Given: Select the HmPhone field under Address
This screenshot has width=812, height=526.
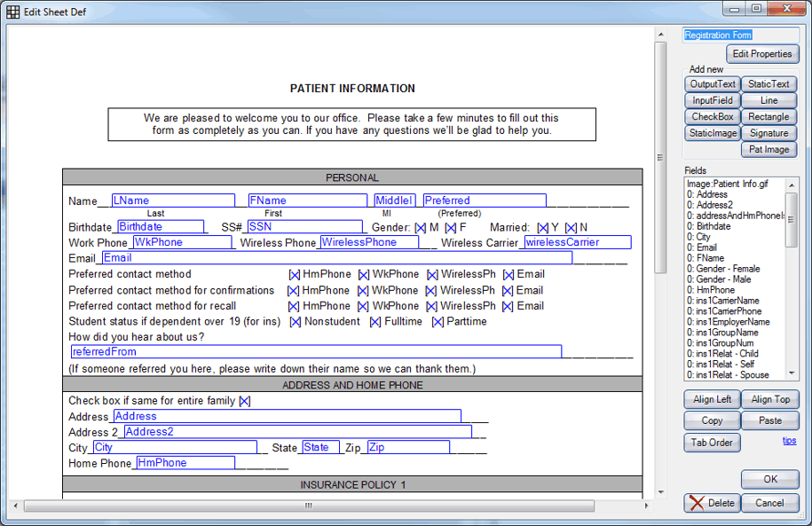Looking at the screenshot, I should [185, 463].
